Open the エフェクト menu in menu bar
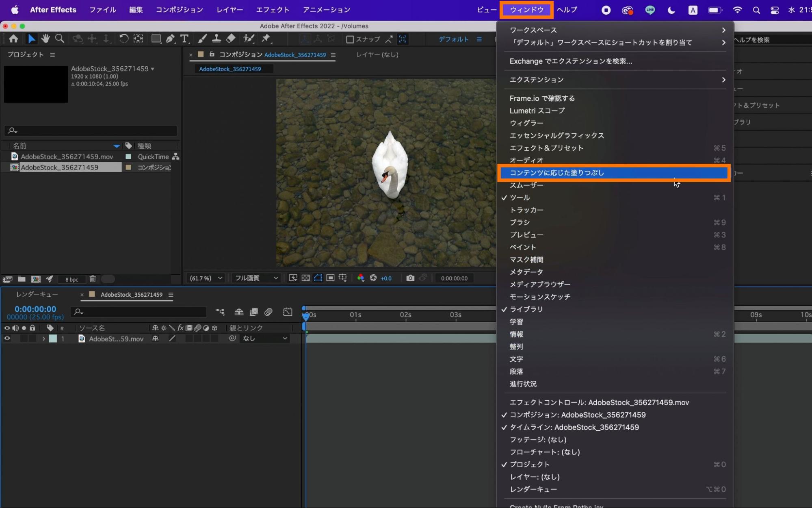 click(x=273, y=10)
